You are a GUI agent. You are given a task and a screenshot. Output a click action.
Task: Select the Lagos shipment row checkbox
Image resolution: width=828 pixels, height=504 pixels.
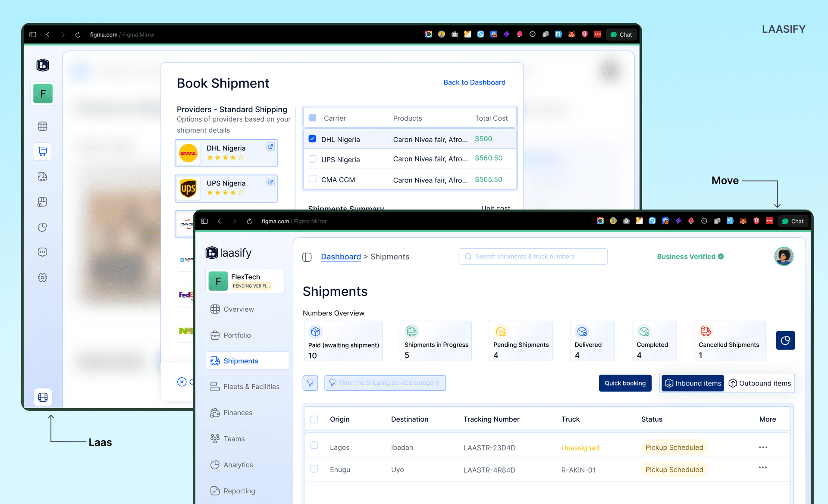click(x=314, y=445)
